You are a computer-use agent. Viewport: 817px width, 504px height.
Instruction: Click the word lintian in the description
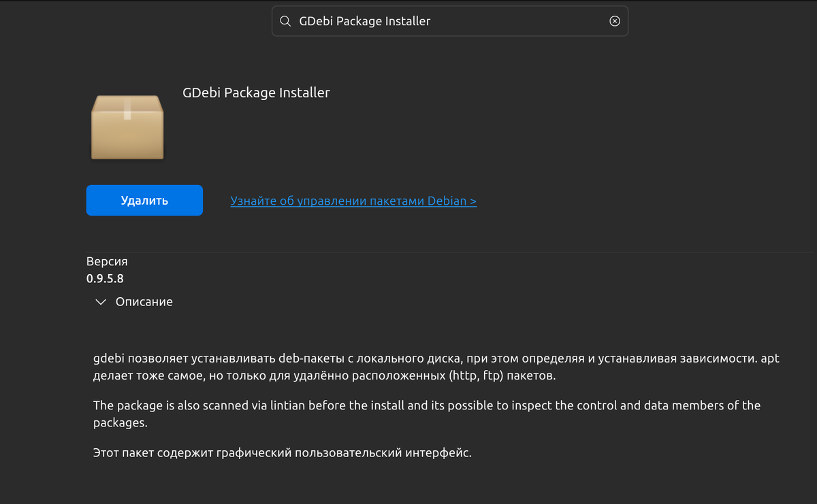click(287, 405)
